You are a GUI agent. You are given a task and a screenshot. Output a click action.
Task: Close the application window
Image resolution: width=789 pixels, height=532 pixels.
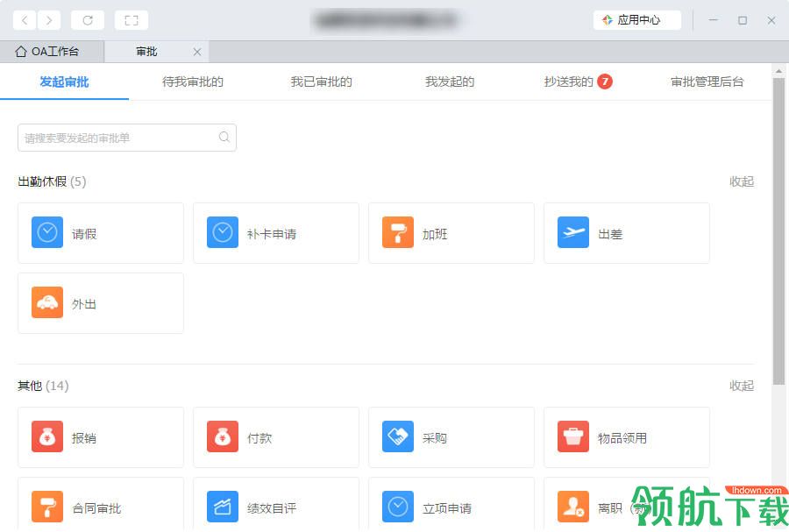coord(771,20)
